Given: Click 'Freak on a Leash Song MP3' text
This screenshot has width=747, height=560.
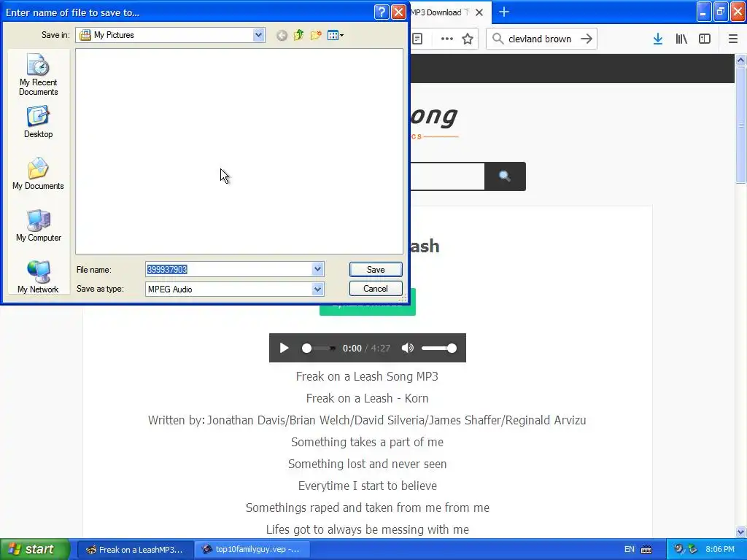Looking at the screenshot, I should (x=368, y=376).
